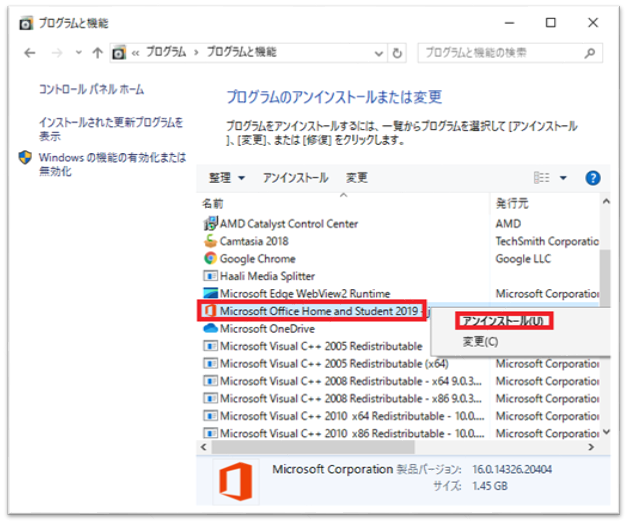Open コントロール パネル ホーム link
628x524 pixels.
tap(91, 89)
